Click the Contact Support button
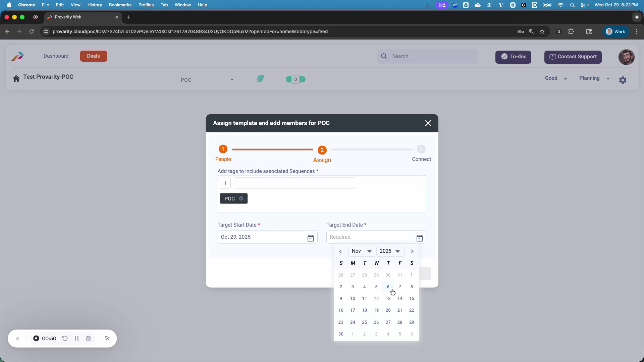This screenshot has width=644, height=362. coord(573,57)
